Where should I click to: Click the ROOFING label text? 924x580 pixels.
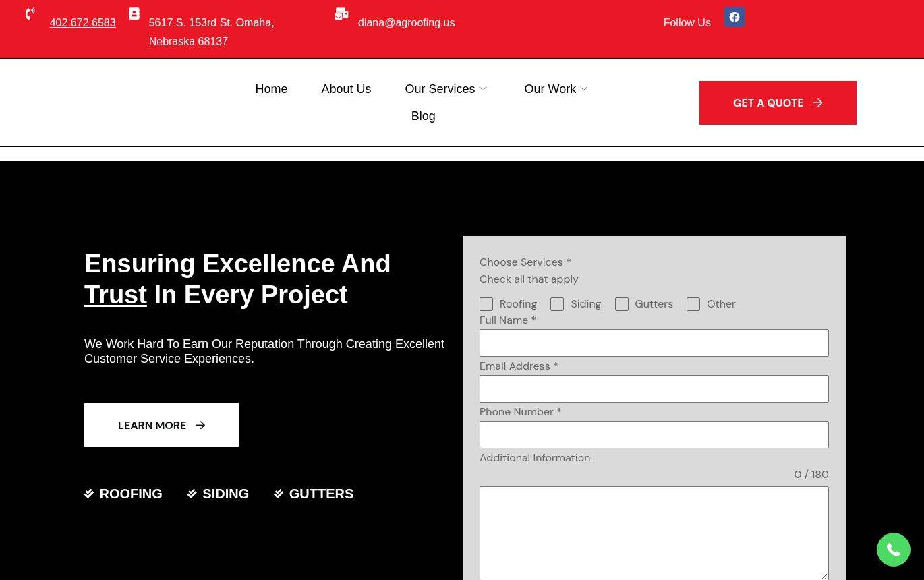[x=131, y=494]
